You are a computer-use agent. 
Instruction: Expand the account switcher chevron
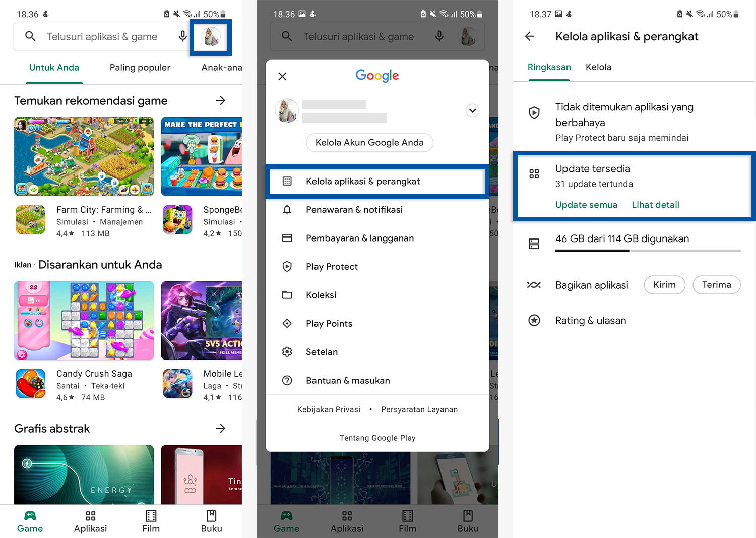pos(472,110)
